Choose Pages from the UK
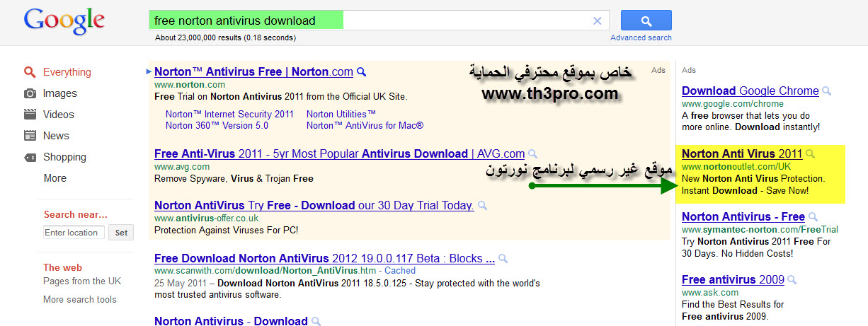Viewport: 868px width, 326px height. [82, 281]
